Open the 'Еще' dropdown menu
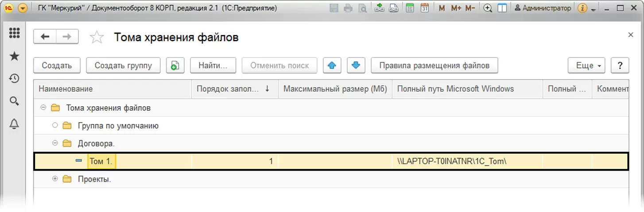This screenshot has width=644, height=212. 586,66
